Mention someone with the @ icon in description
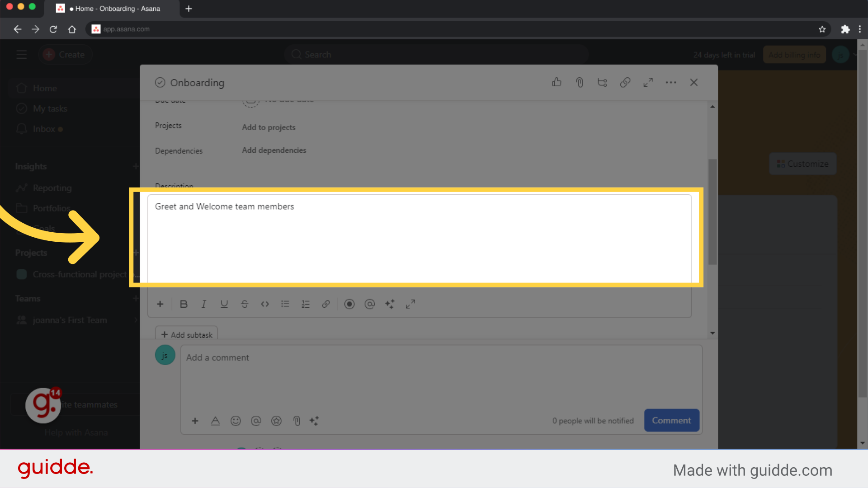This screenshot has width=868, height=488. pos(370,304)
